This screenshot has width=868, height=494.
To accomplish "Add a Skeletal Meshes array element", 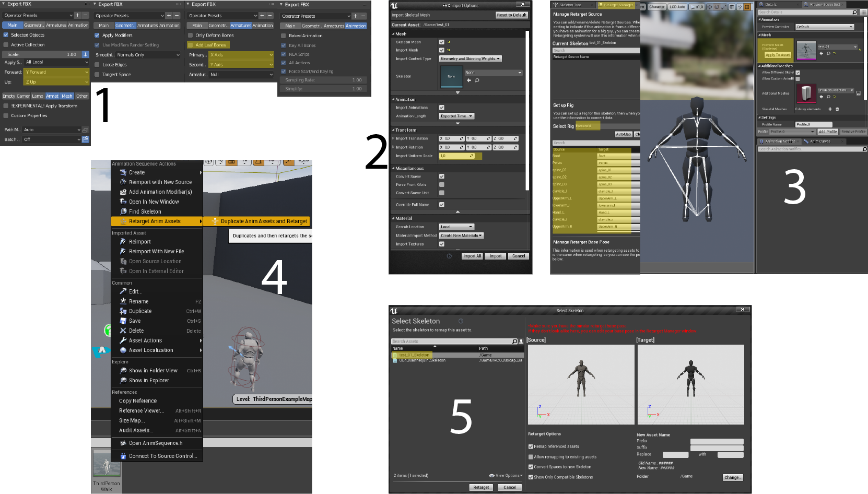I will pyautogui.click(x=830, y=109).
